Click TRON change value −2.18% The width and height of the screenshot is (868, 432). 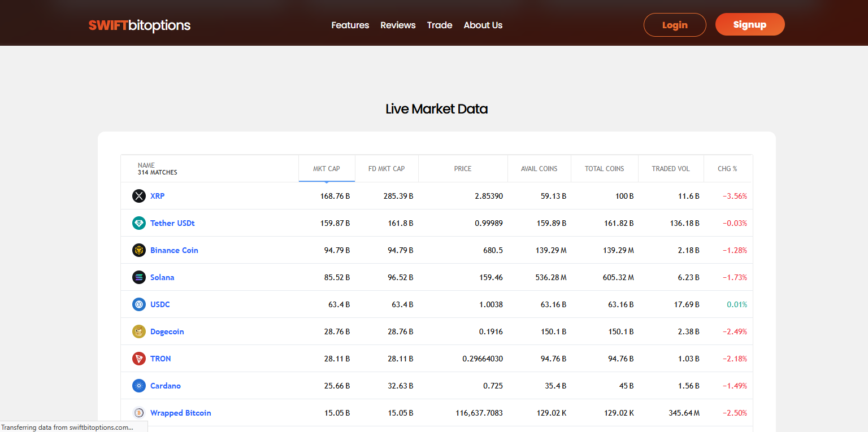pos(735,359)
